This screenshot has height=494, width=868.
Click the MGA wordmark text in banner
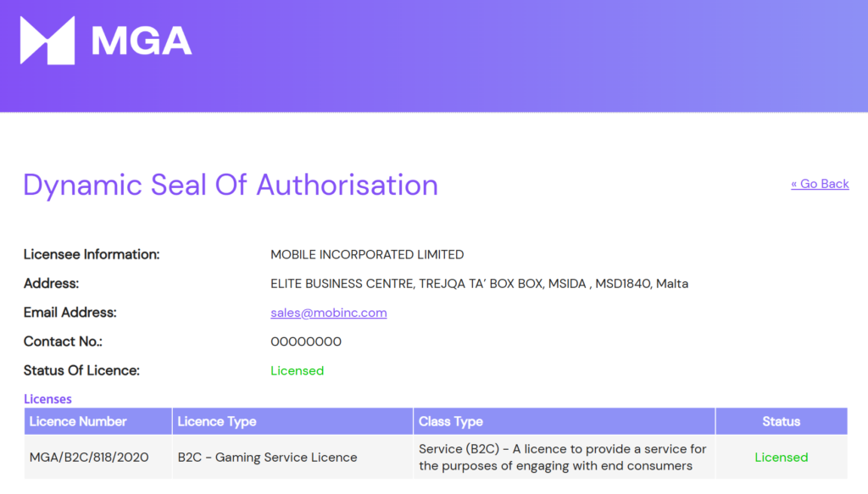(142, 41)
